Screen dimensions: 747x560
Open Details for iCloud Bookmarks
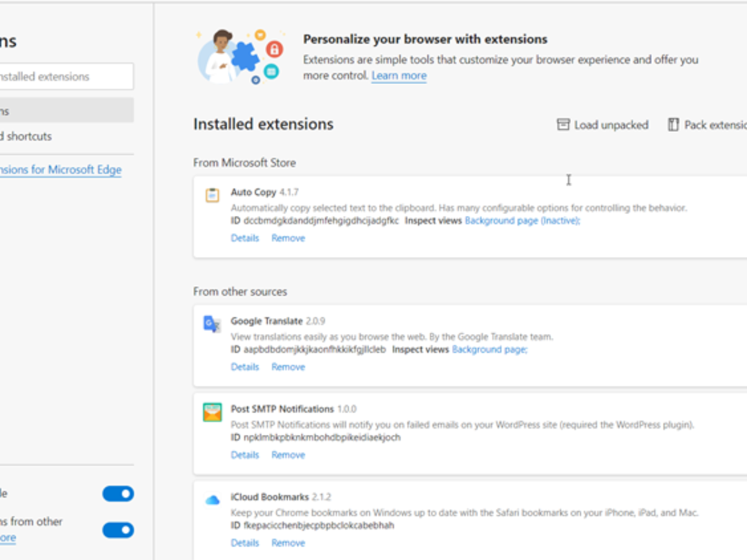[x=245, y=543]
